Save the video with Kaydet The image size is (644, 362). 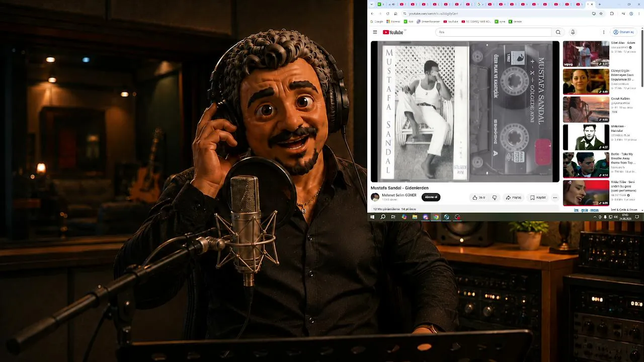538,198
